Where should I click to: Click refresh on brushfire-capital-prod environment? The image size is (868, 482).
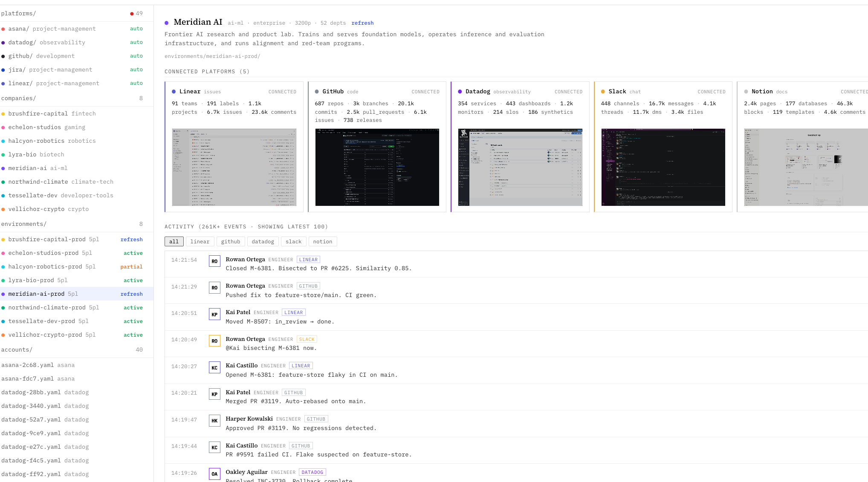point(131,240)
